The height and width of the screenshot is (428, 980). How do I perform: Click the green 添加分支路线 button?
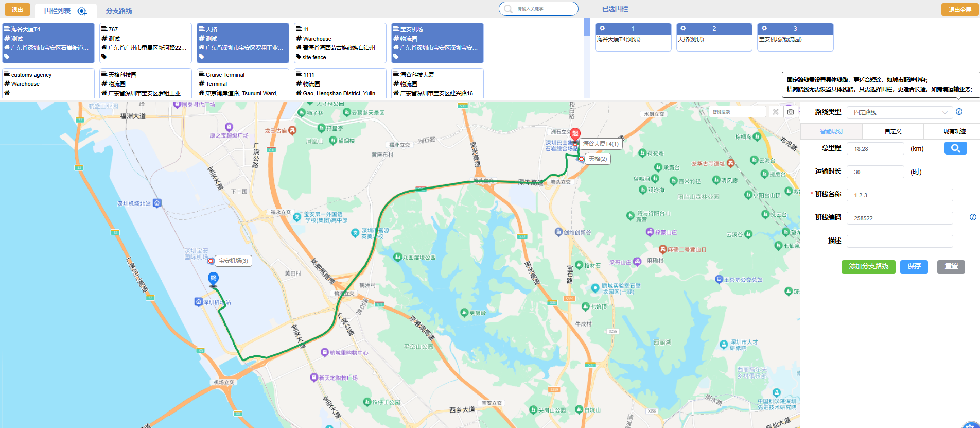pyautogui.click(x=868, y=266)
